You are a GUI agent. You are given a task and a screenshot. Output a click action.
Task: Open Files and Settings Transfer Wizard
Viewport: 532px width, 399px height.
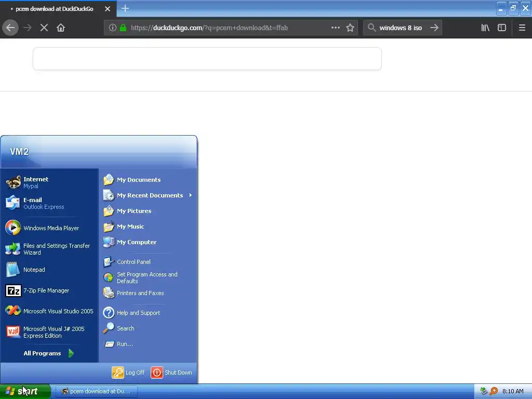(x=49, y=249)
